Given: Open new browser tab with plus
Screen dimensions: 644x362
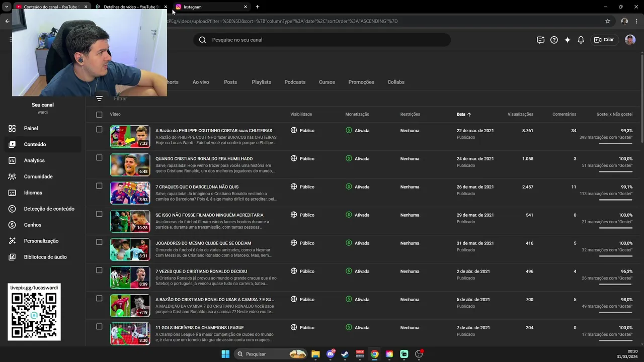Looking at the screenshot, I should click(x=258, y=7).
